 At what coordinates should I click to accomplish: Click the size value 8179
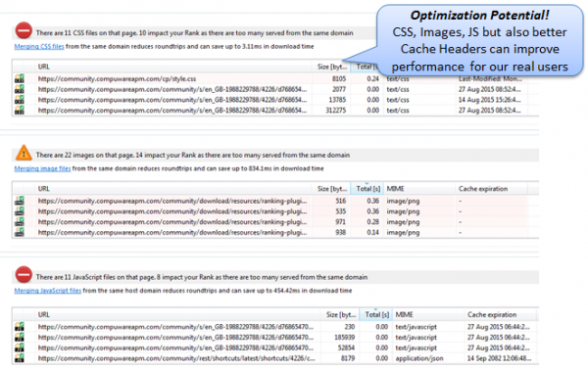click(x=348, y=358)
